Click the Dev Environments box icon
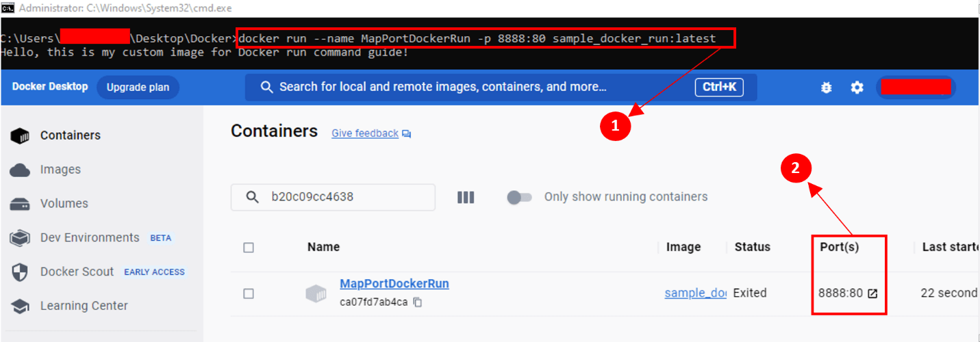 click(x=21, y=238)
